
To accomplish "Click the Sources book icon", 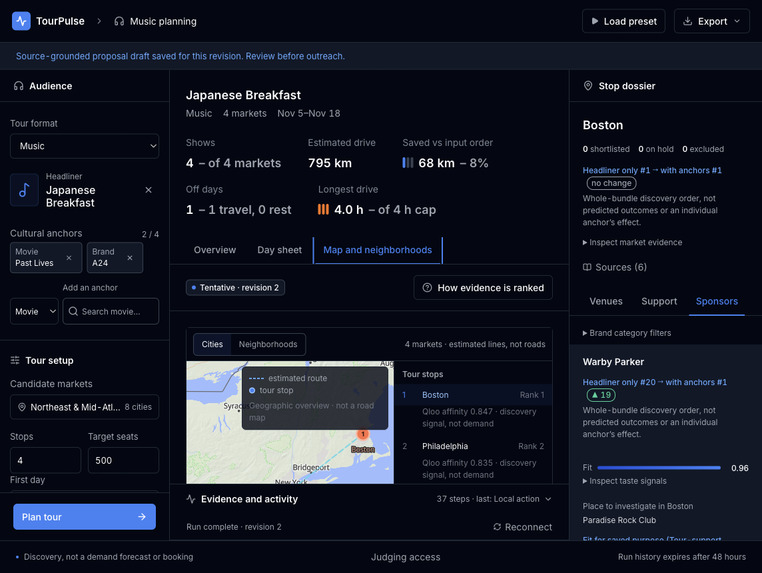I will pyautogui.click(x=587, y=267).
